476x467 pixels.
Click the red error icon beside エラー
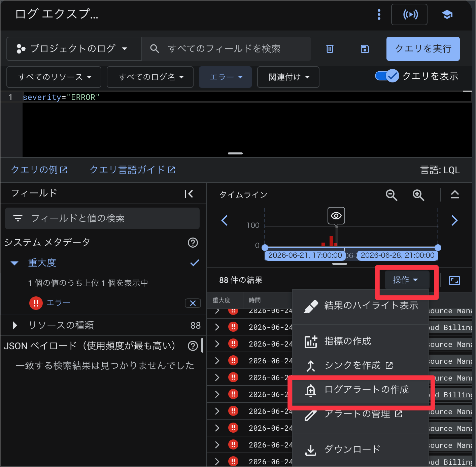point(36,303)
